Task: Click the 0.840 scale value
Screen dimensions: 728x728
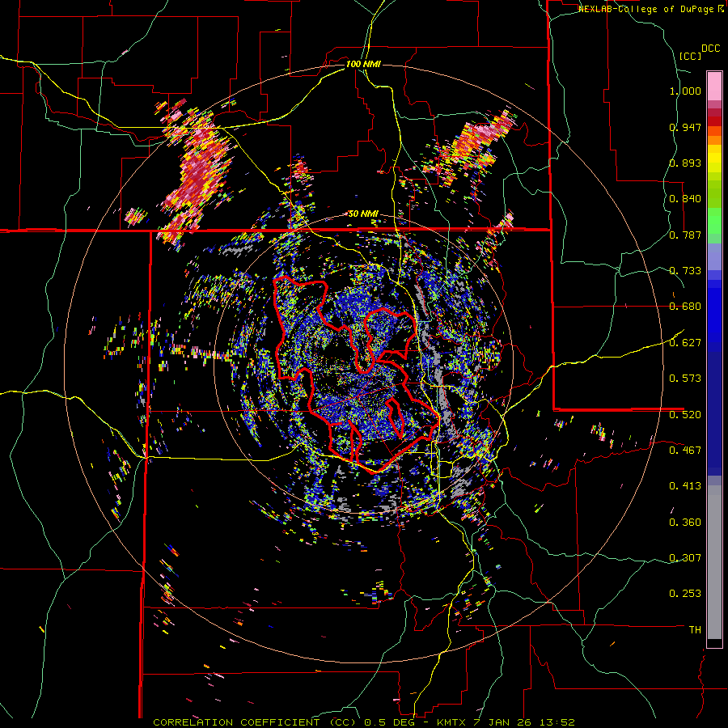Action: point(685,199)
